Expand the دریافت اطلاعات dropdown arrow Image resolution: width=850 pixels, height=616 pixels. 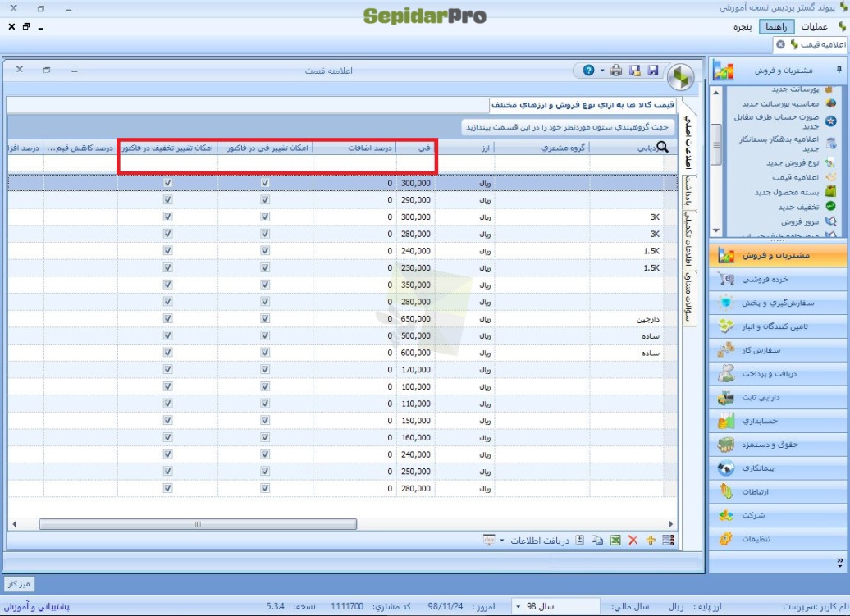click(502, 541)
